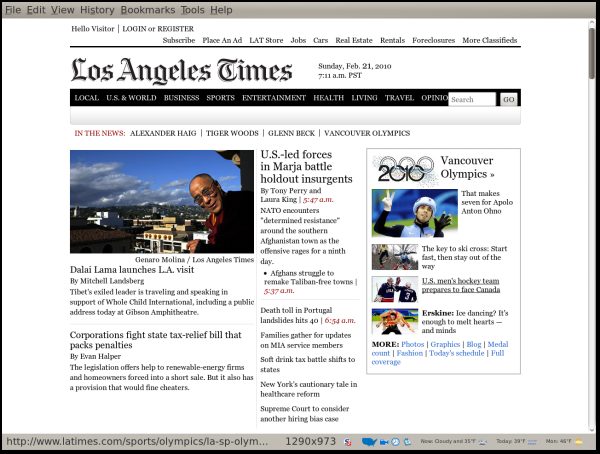Click the Los Angeles Times masthead logo
The height and width of the screenshot is (454, 600).
click(181, 70)
